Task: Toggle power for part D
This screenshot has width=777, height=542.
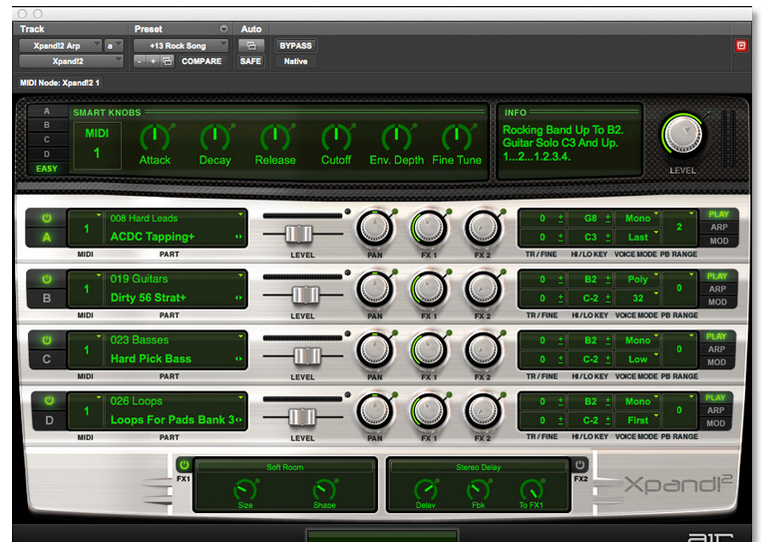Action: [49, 400]
